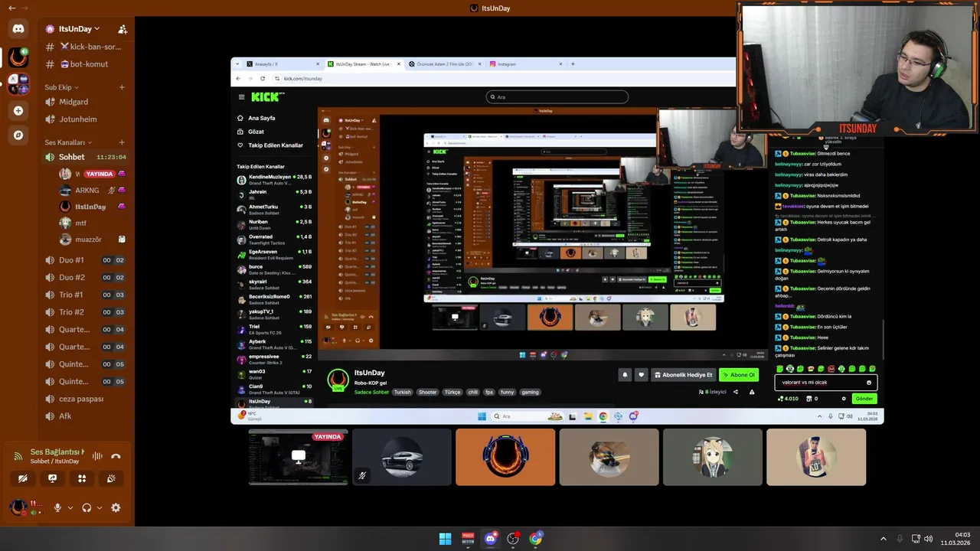The width and height of the screenshot is (980, 551).
Task: Open microphone input options chevron
Action: click(x=70, y=507)
